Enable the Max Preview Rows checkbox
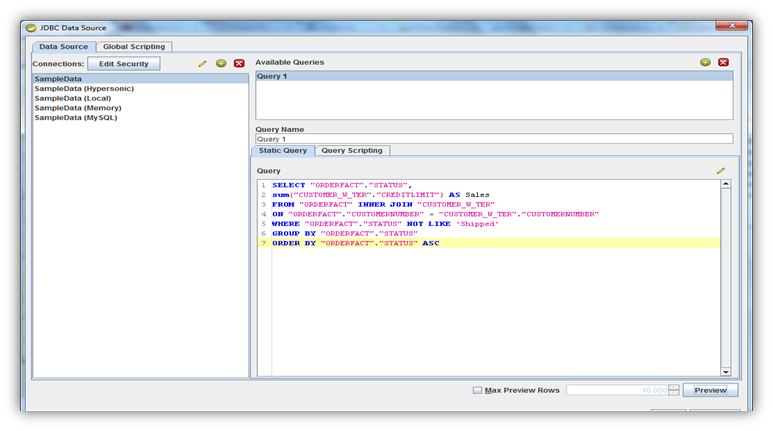773x431 pixels. click(478, 390)
